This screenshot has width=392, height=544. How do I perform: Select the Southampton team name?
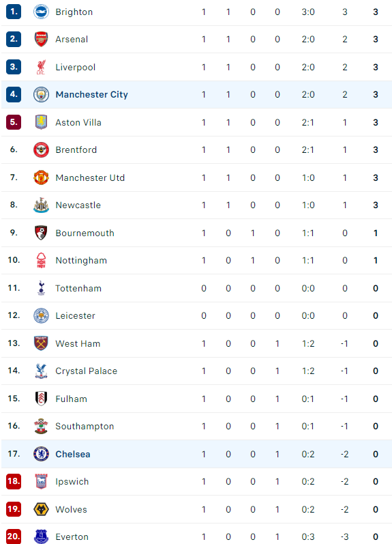click(85, 426)
